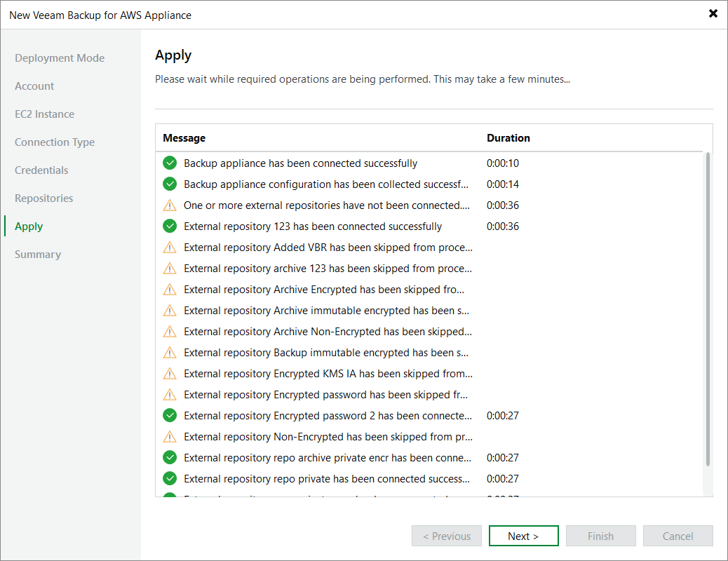Click success icon for configuration collected row
The image size is (728, 561).
point(170,184)
